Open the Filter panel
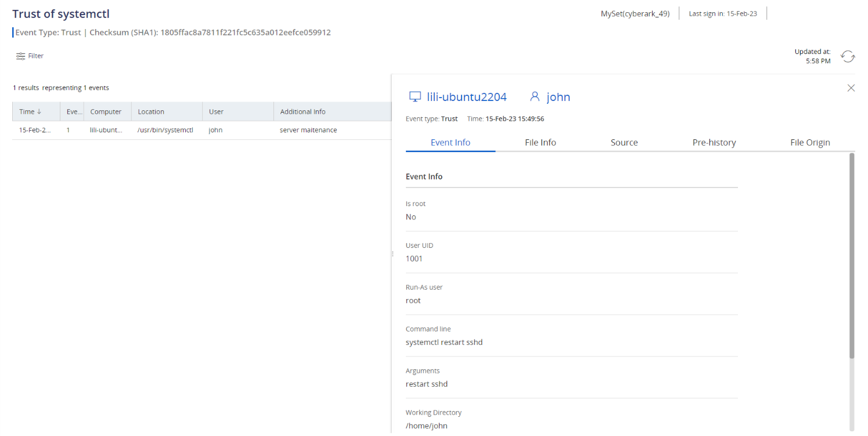 click(30, 56)
